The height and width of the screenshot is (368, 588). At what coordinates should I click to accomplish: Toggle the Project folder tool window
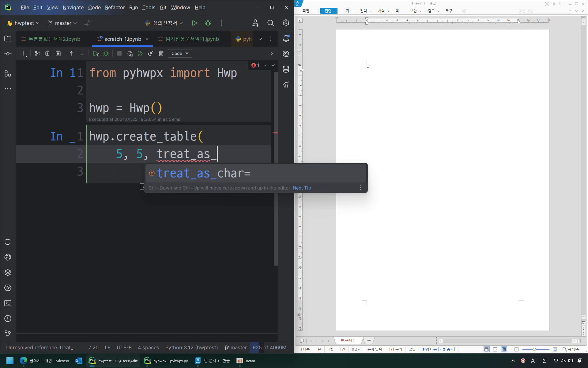(8, 39)
